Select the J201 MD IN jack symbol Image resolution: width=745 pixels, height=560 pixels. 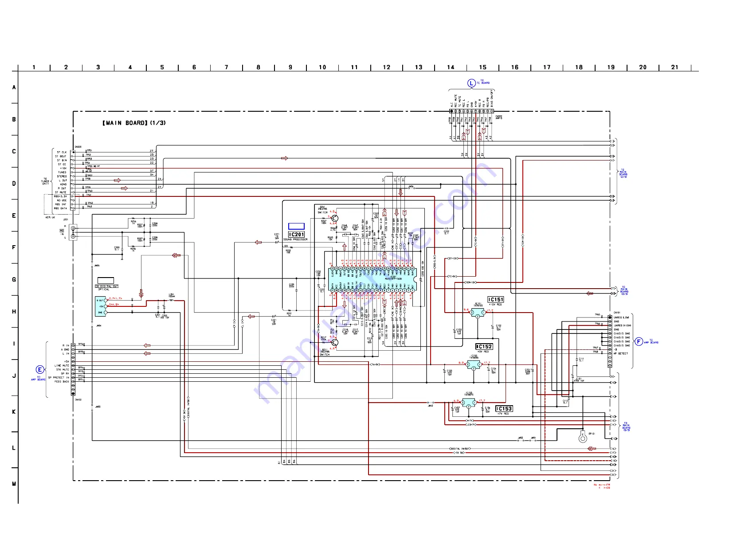click(73, 232)
